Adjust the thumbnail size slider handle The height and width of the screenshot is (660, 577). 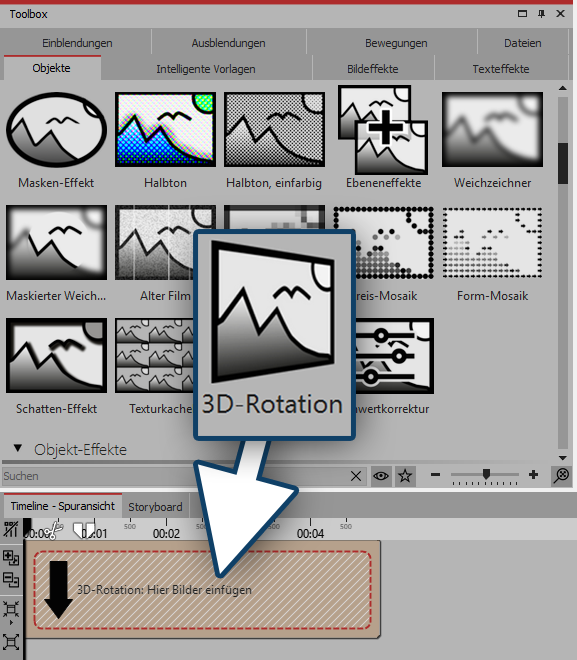tap(486, 474)
